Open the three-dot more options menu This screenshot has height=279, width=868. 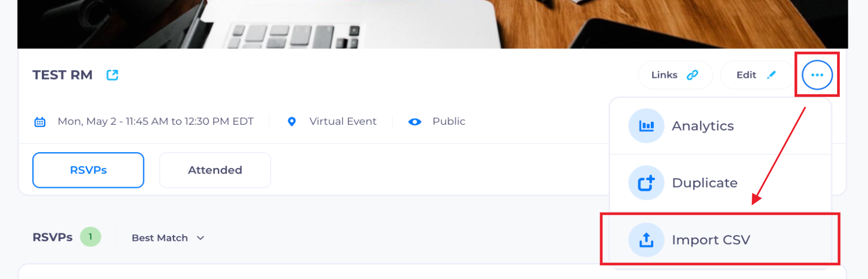tap(817, 75)
